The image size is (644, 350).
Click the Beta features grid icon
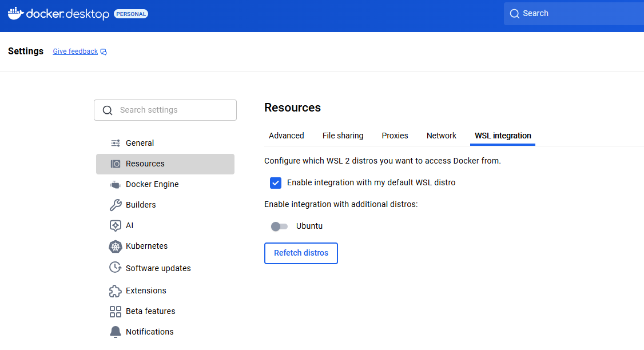(116, 311)
